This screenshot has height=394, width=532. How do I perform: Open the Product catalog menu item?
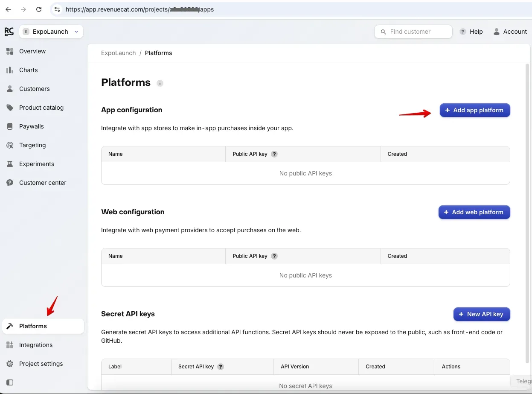(43, 108)
